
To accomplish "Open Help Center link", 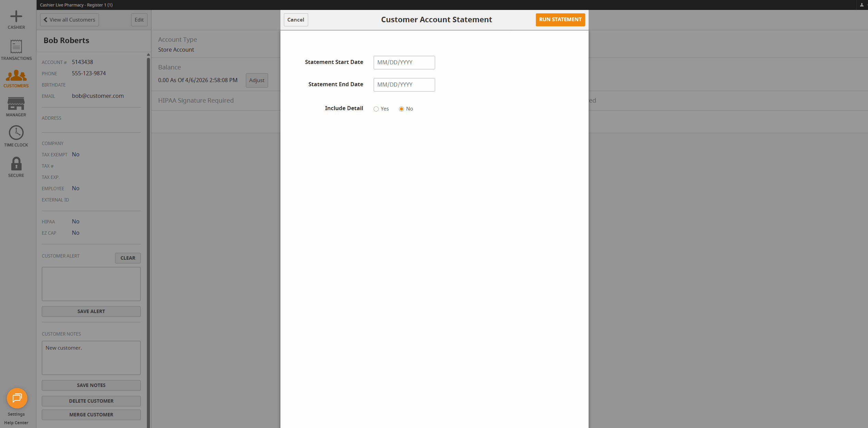I will click(16, 423).
